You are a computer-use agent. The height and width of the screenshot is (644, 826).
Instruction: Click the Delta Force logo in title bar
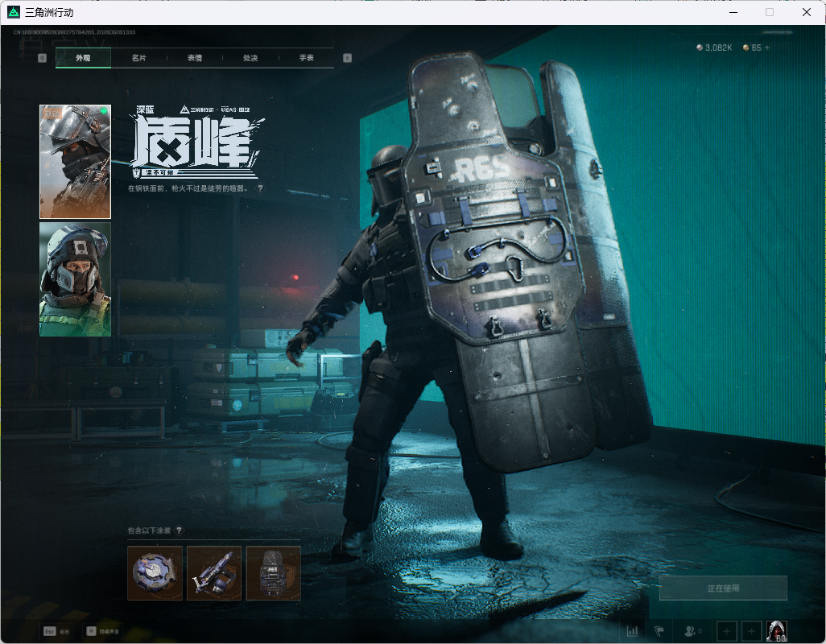tap(14, 12)
